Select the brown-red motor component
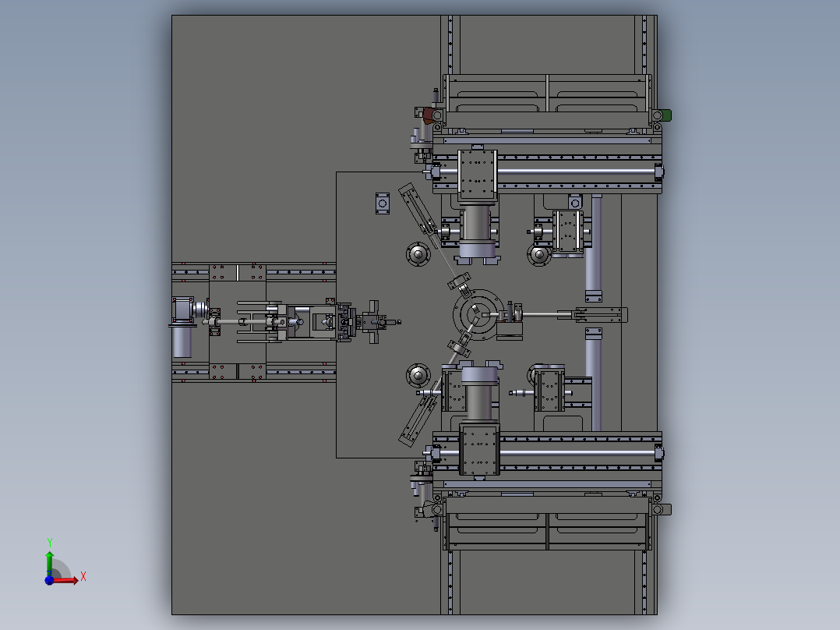 click(x=429, y=115)
